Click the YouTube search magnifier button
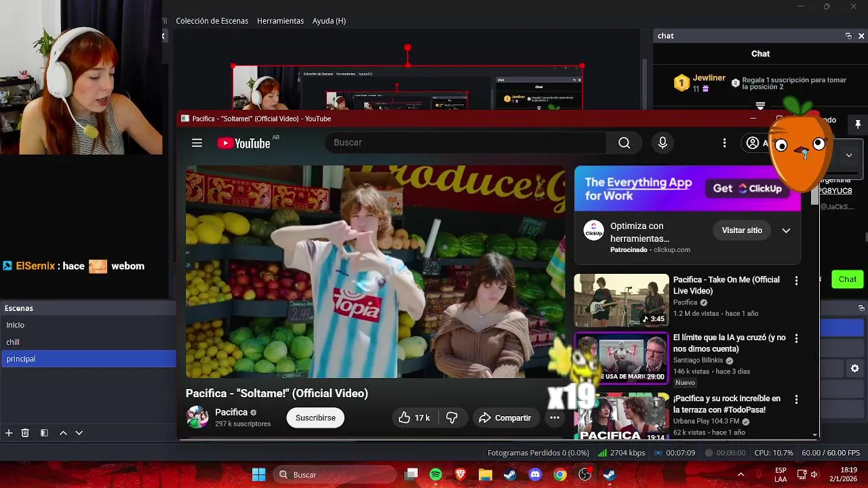The width and height of the screenshot is (868, 488). (624, 143)
